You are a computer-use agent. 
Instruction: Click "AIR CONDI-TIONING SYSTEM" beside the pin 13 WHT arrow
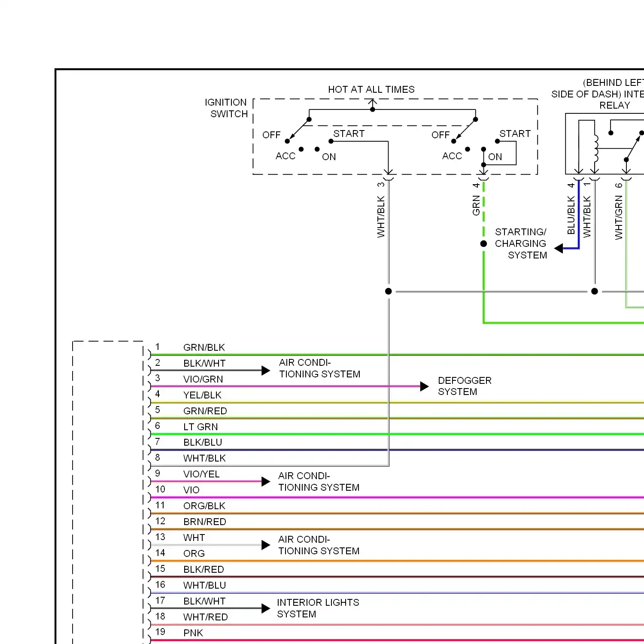tap(319, 545)
